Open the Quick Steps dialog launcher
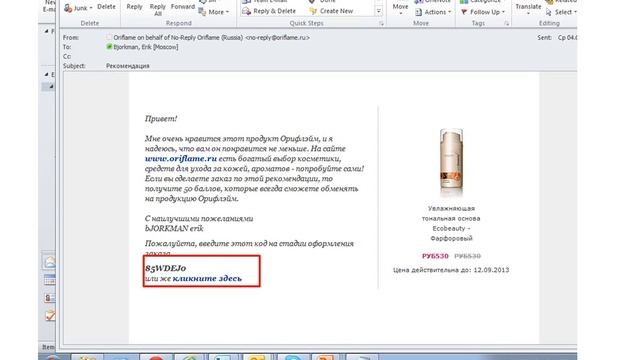The image size is (640, 360). 381,24
